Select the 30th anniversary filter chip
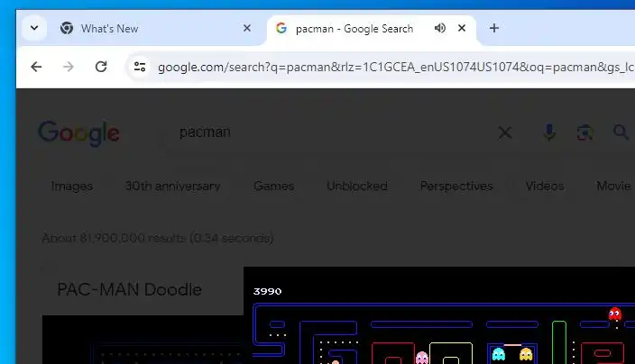 click(x=173, y=186)
